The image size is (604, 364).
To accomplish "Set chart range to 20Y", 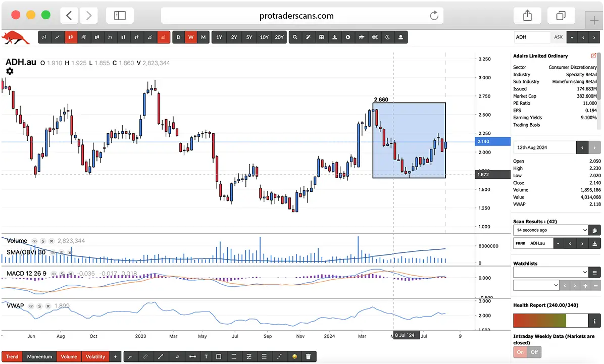I will [279, 37].
